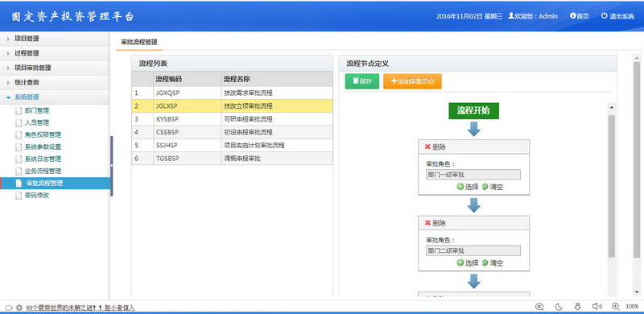Image resolution: width=644 pixels, height=314 pixels.
Task: Click the zoom magnifier icon beside 100%
Action: click(615, 306)
